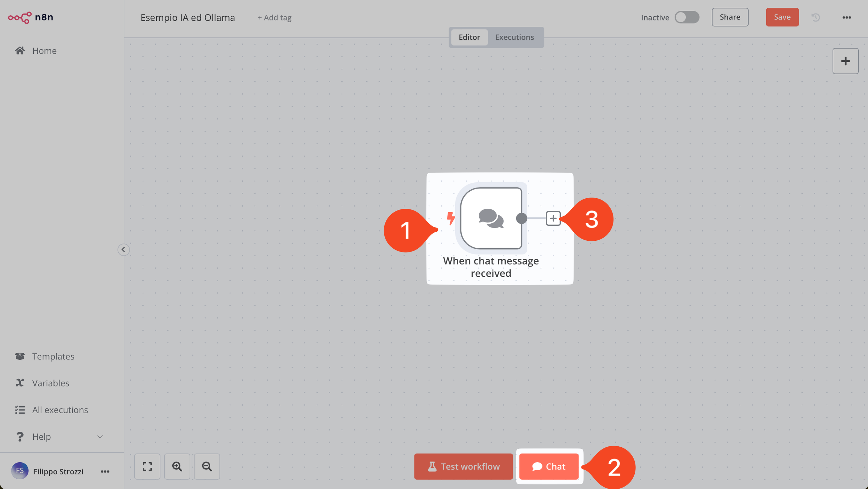The image size is (868, 489).
Task: Toggle the workflow Inactive switch
Action: tap(686, 17)
